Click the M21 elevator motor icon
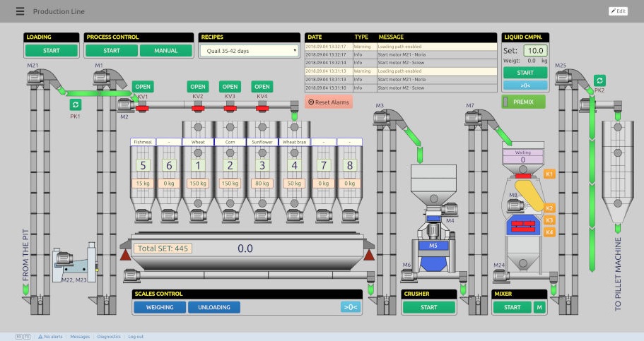The image size is (644, 341). click(x=35, y=77)
